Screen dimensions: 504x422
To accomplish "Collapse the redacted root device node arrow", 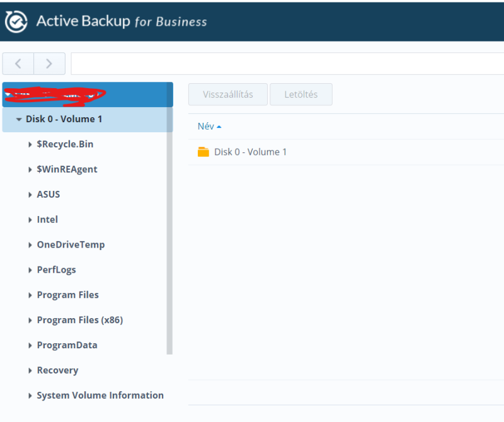I will tap(8, 94).
